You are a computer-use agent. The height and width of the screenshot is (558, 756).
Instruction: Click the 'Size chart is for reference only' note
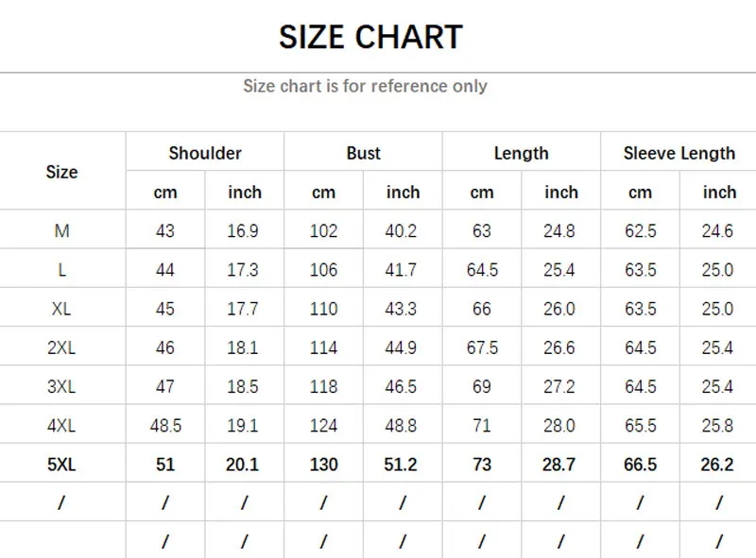click(365, 86)
